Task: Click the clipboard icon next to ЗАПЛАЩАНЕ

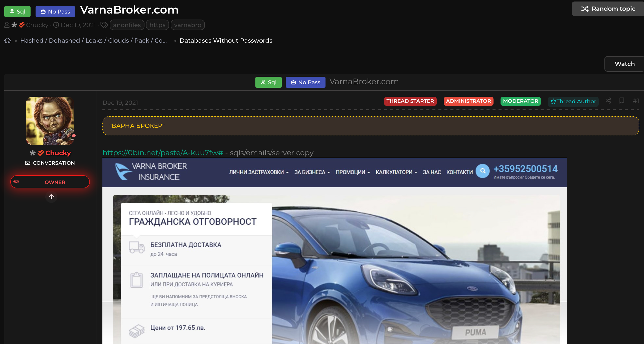Action: (136, 280)
